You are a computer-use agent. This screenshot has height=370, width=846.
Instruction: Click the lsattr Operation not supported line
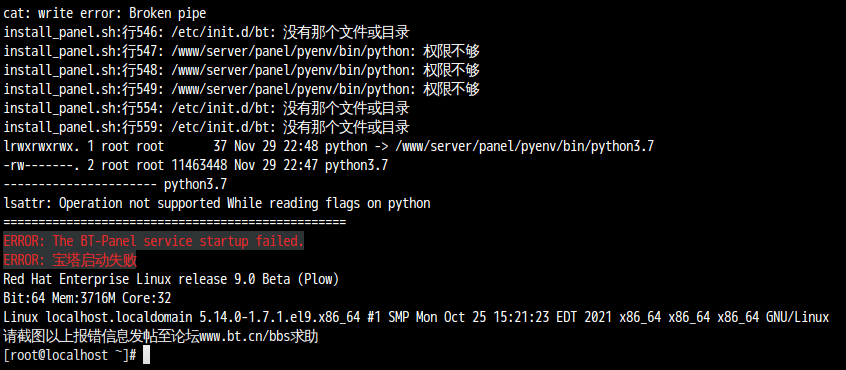(217, 203)
